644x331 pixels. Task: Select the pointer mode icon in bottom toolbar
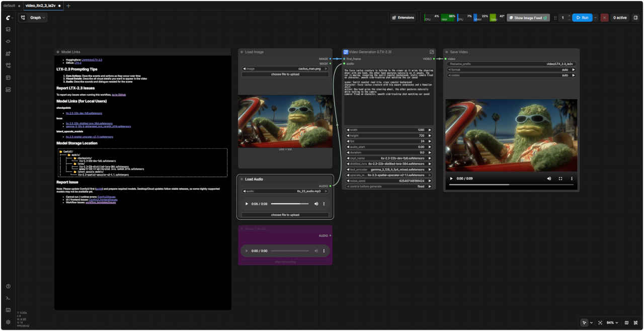pos(584,322)
